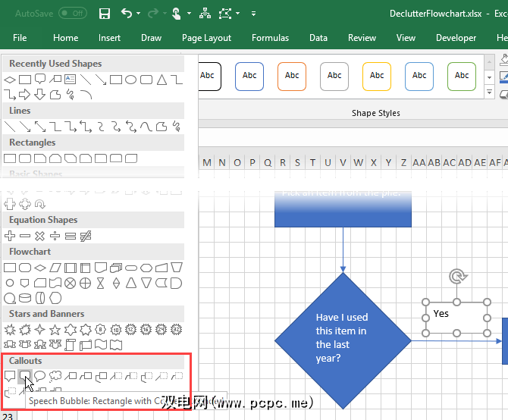Apply the green outlined Abc shape style
The height and width of the screenshot is (420, 508).
coord(462,76)
